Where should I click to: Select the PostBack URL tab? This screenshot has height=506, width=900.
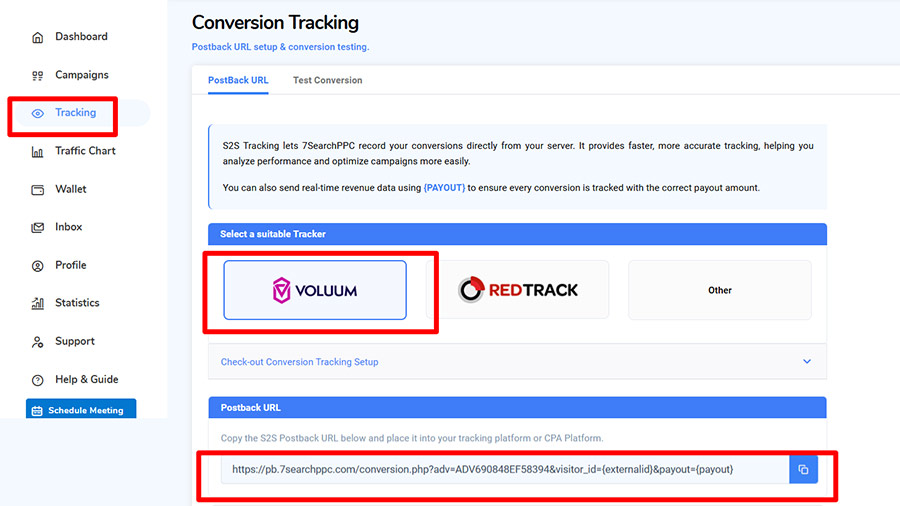[238, 80]
